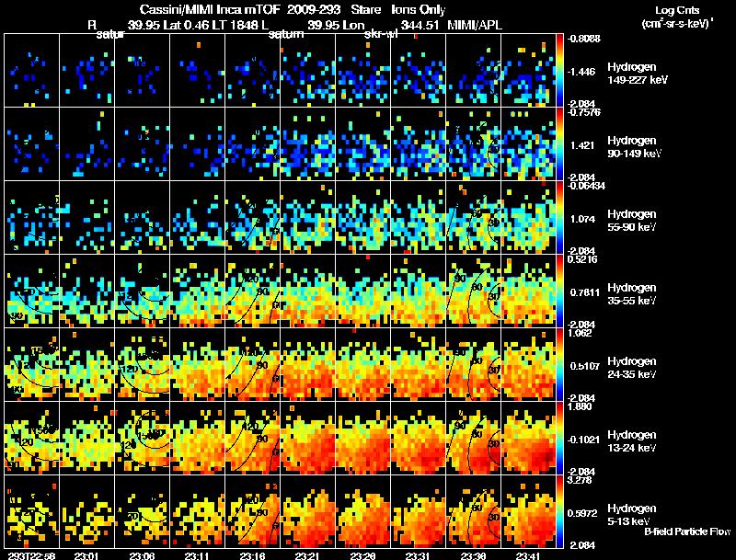Select the '23:06' time axis label
The image size is (736, 560).
pyautogui.click(x=142, y=555)
